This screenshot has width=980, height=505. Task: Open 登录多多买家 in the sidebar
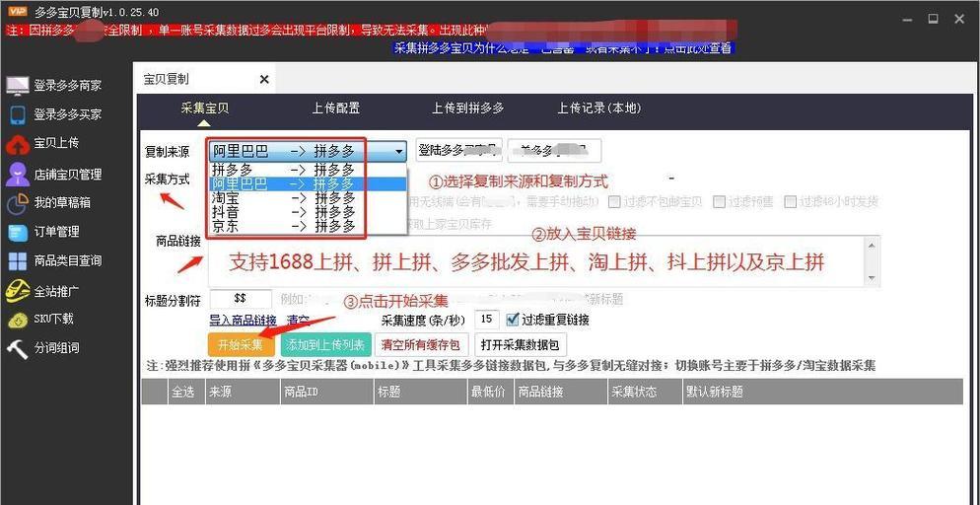[x=54, y=114]
